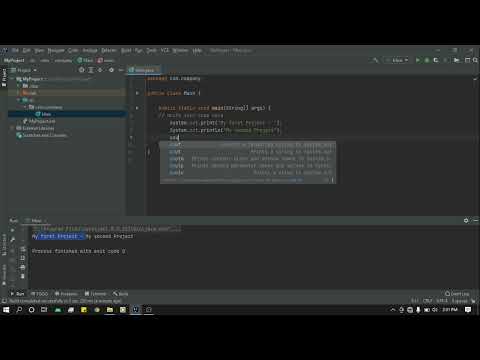Open the Tools menu

(x=151, y=51)
